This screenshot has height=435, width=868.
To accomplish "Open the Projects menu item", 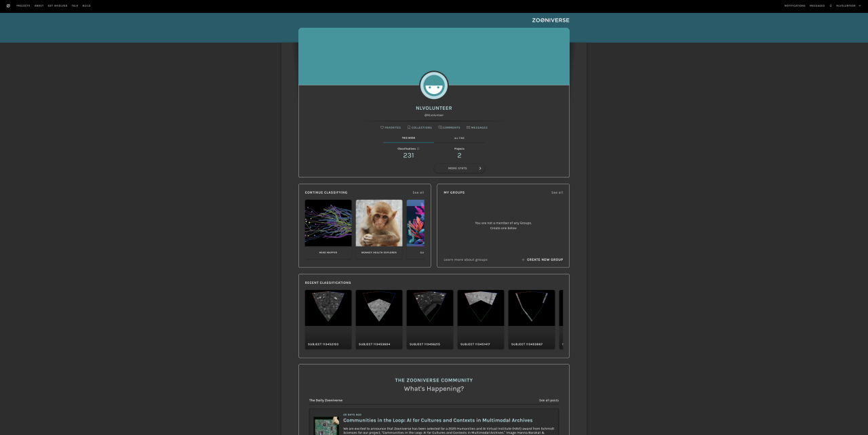I will point(23,5).
